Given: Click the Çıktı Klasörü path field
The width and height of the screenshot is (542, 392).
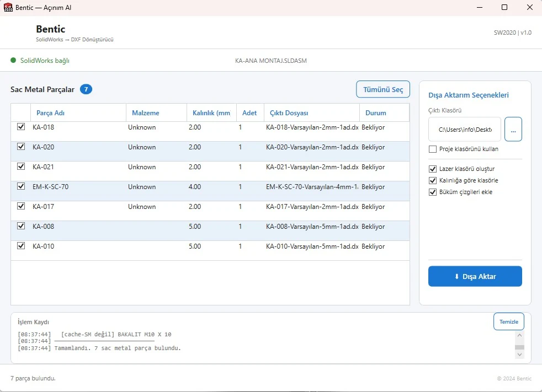Looking at the screenshot, I should (x=465, y=130).
